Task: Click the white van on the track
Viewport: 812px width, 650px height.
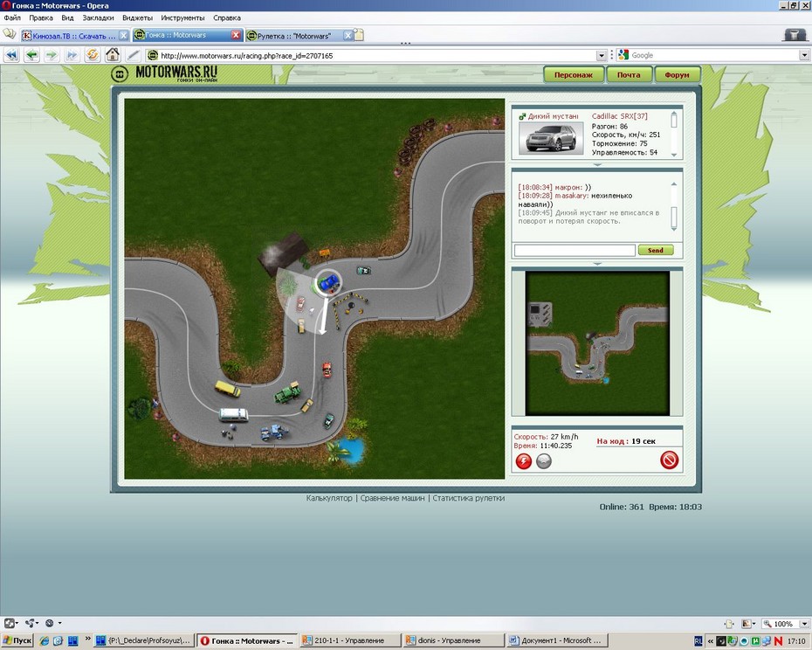Action: [x=233, y=415]
